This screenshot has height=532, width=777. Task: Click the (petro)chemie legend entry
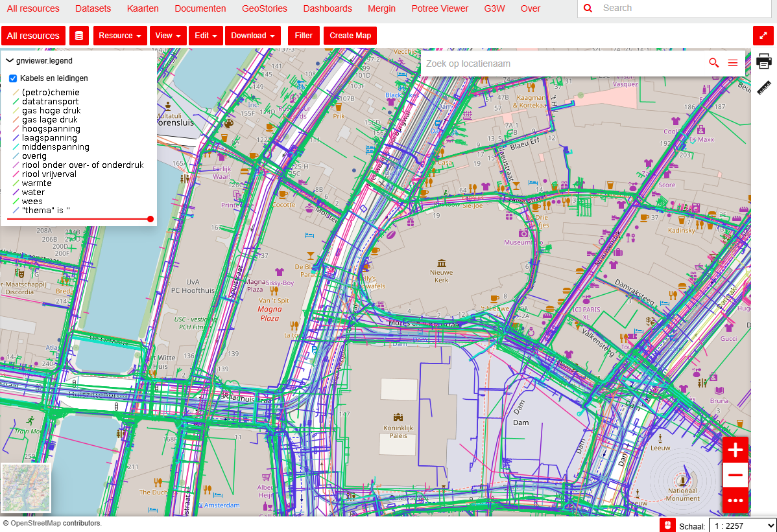(51, 93)
